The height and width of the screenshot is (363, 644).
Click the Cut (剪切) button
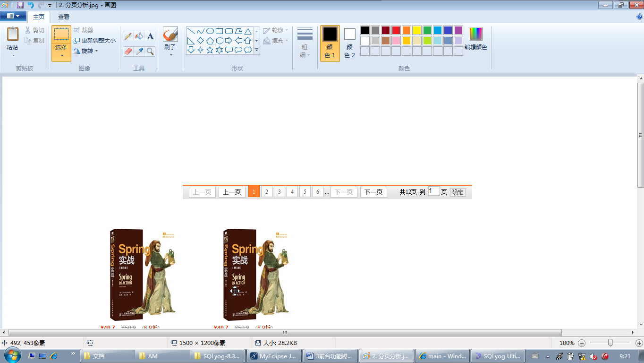[34, 30]
